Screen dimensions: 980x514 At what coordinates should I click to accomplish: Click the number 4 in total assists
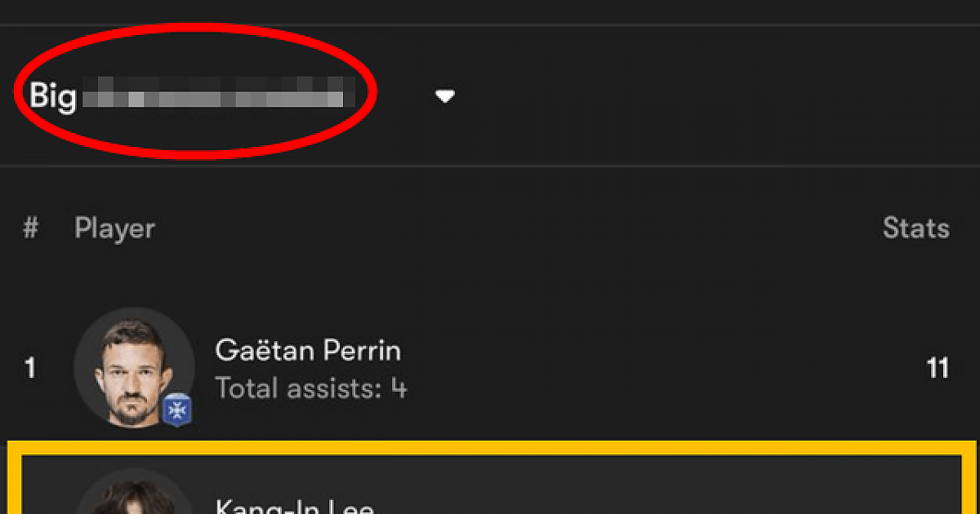click(398, 388)
